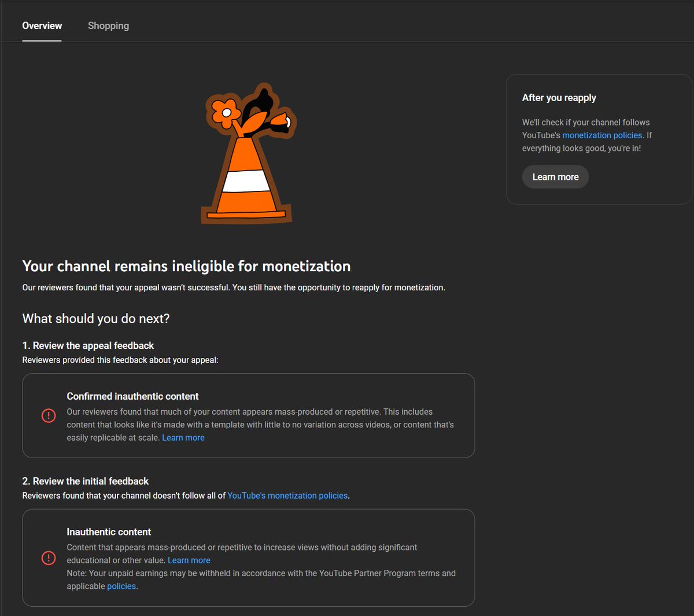Click the 'Confirmed inauthentic content' title
This screenshot has width=694, height=616.
(132, 396)
